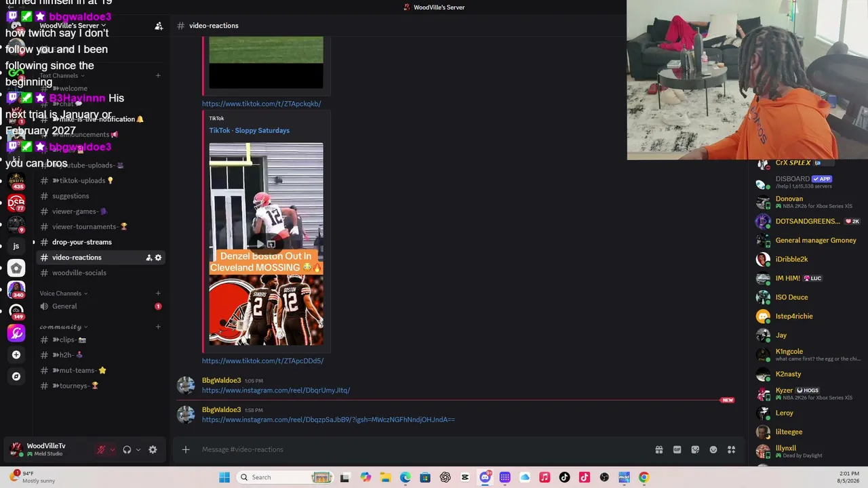The height and width of the screenshot is (488, 868).
Task: Open the server icon with the 340 badge
Action: click(16, 289)
